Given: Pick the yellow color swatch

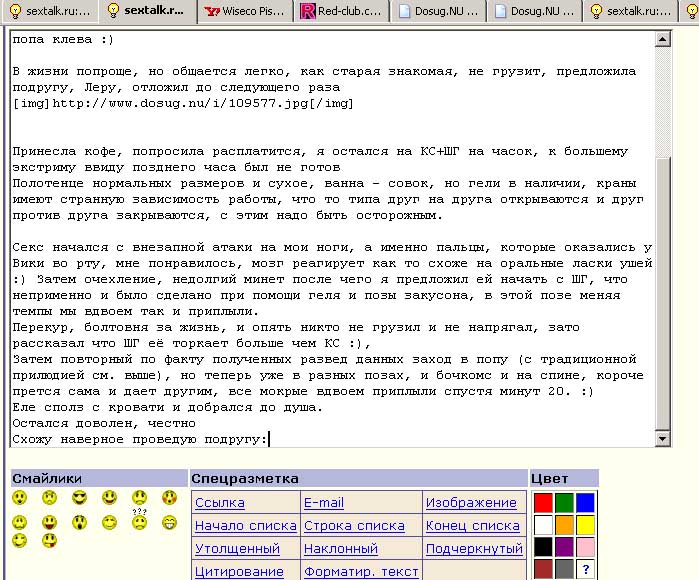Looking at the screenshot, I should pos(585,525).
